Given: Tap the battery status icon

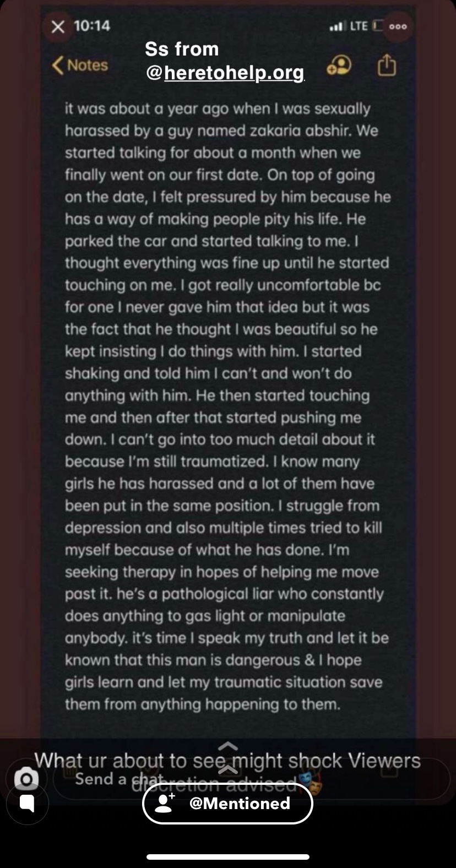Looking at the screenshot, I should click(377, 25).
